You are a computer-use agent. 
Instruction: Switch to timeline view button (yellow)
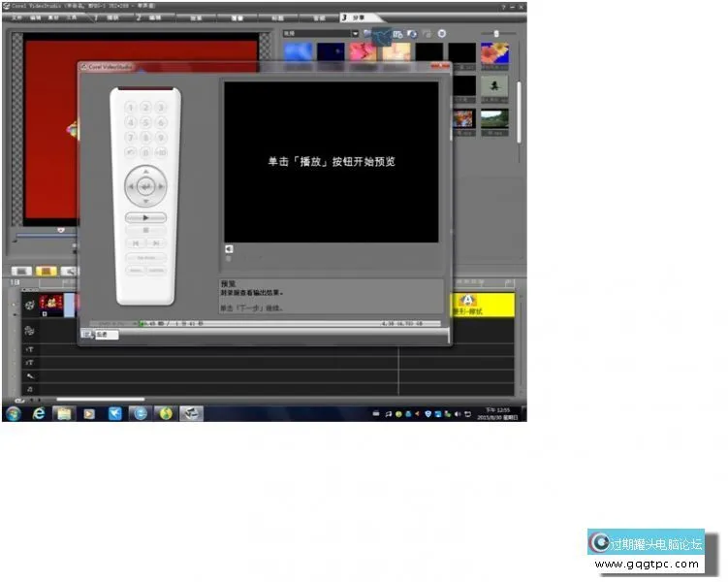[x=46, y=272]
